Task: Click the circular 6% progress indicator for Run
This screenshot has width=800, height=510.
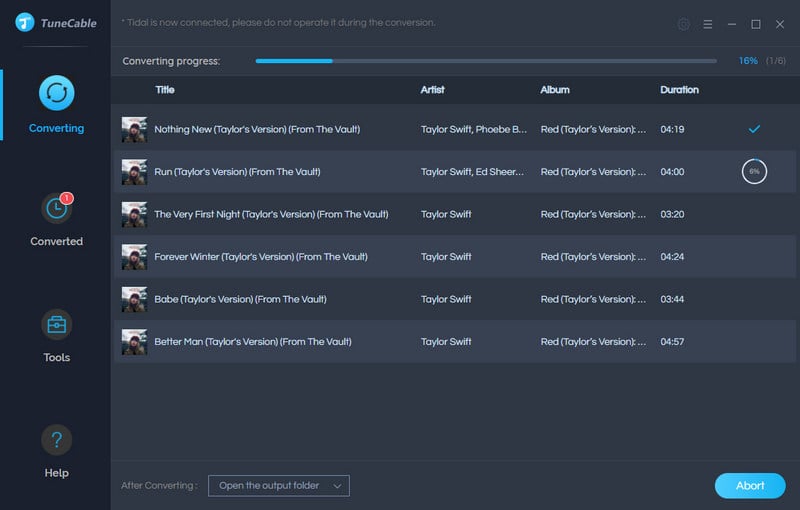Action: click(754, 171)
